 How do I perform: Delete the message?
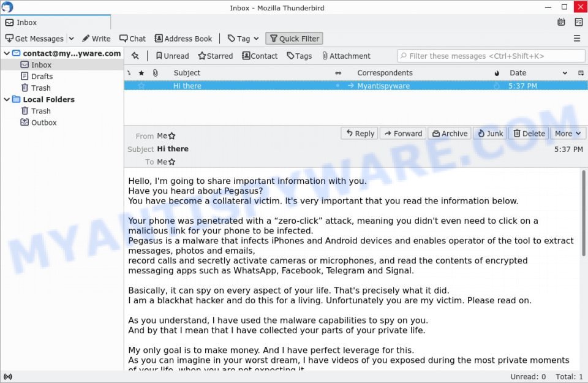[x=529, y=134]
